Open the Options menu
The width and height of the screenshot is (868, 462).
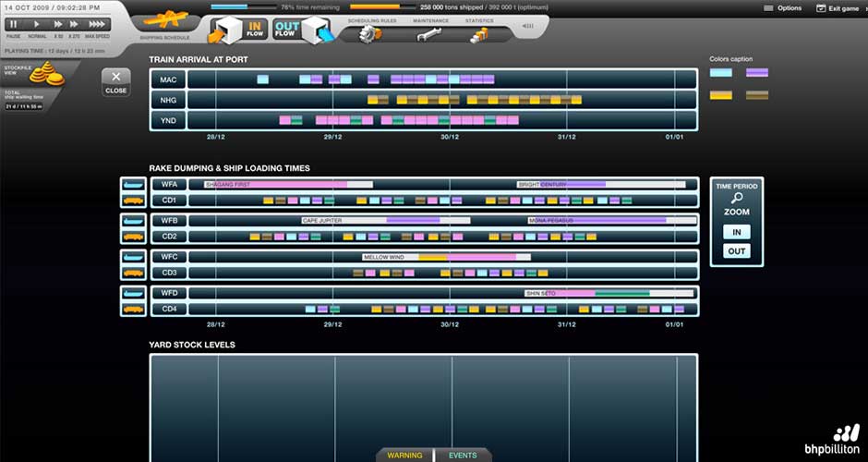click(x=783, y=8)
